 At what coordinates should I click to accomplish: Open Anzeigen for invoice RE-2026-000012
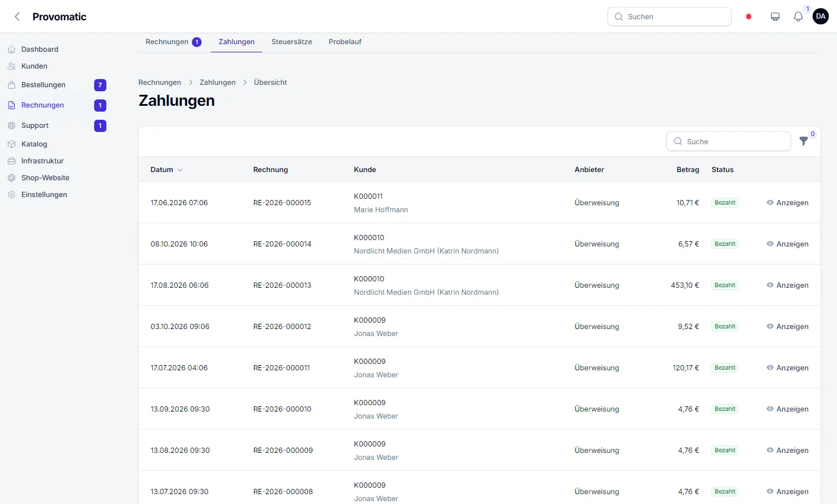[x=788, y=327]
